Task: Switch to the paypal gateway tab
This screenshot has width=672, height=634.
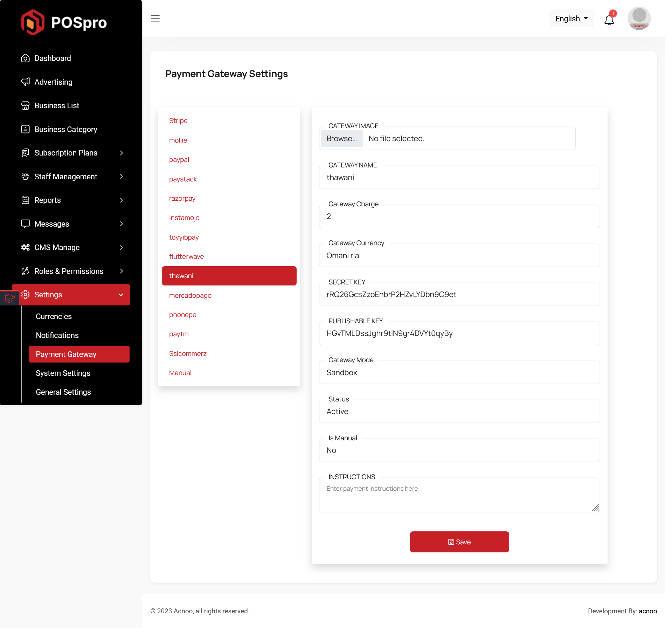Action: 179,159
